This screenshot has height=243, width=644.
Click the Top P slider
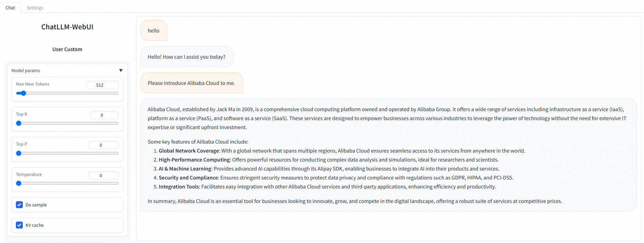[67, 153]
